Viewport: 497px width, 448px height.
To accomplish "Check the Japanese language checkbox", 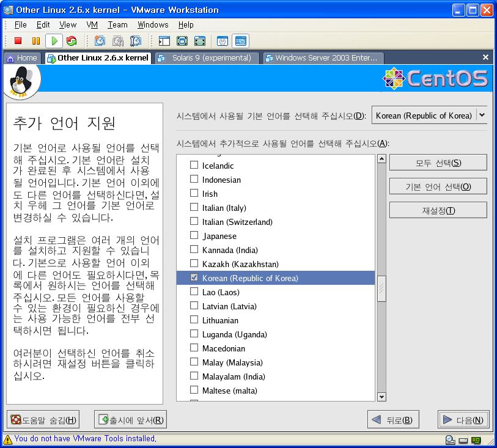I will pyautogui.click(x=194, y=236).
